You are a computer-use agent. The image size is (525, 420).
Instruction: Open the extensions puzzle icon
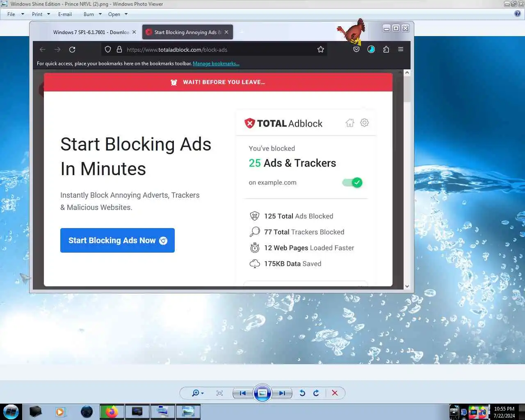click(386, 50)
